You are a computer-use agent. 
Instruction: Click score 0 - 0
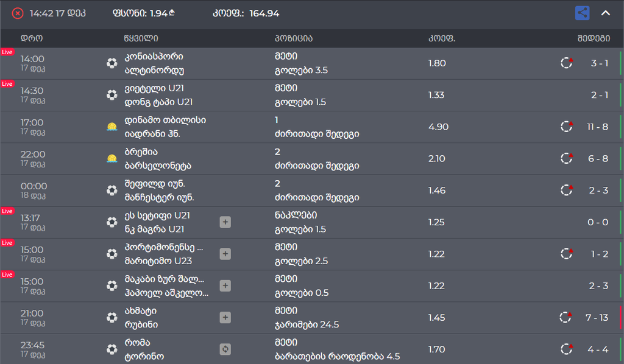[x=598, y=222]
